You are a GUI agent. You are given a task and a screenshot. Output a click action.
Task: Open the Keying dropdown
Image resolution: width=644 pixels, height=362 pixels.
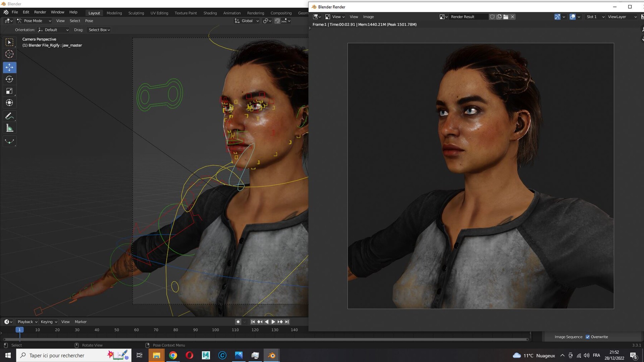coord(49,322)
